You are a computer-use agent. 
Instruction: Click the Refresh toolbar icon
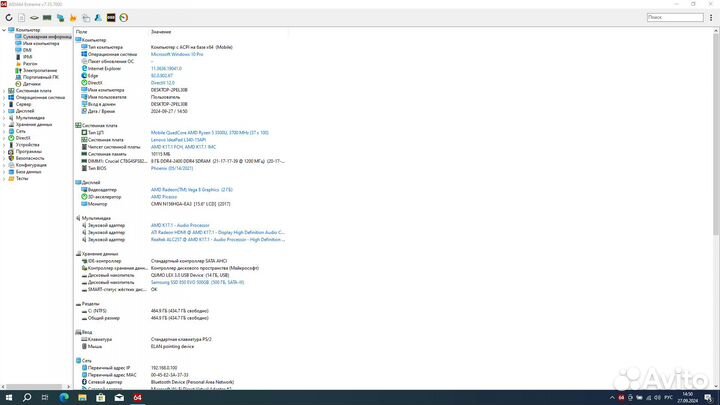[9, 17]
